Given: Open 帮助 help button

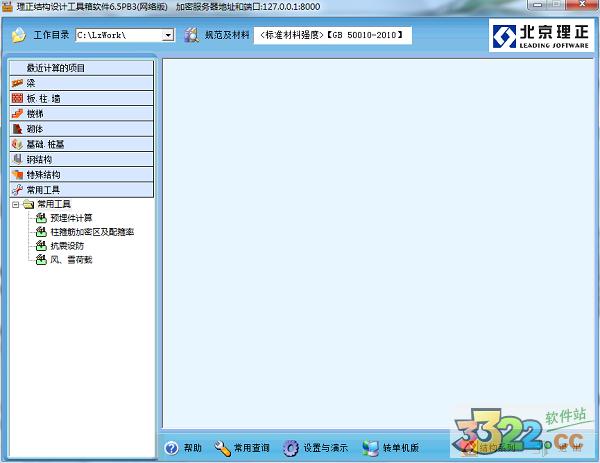Looking at the screenshot, I should pyautogui.click(x=183, y=448).
